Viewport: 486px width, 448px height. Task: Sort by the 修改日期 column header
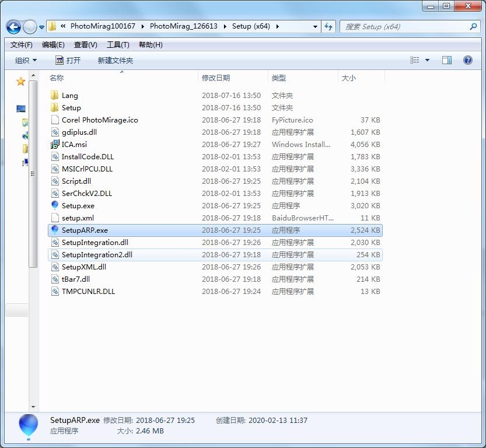tap(233, 78)
